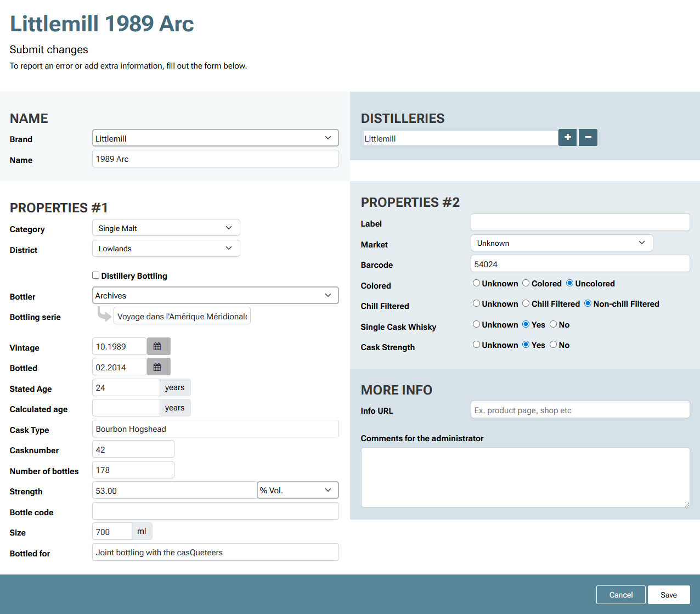Open the District dropdown Lowlands
Screen dimensions: 700x614
pyautogui.click(x=166, y=248)
